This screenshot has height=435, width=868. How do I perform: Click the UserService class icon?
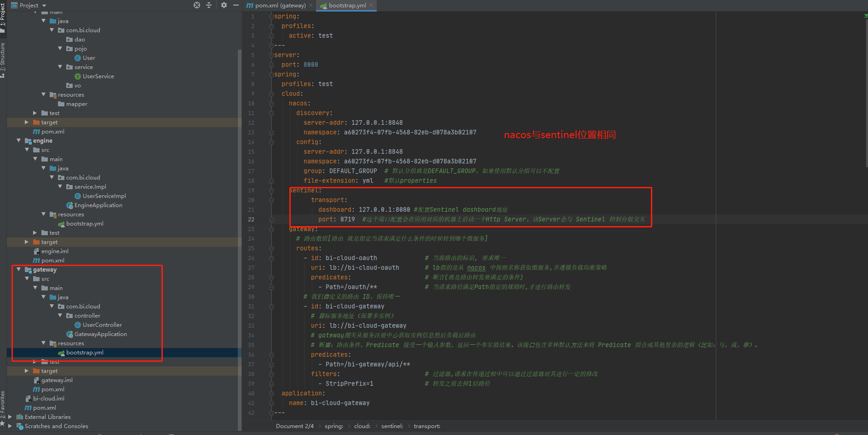[x=79, y=76]
